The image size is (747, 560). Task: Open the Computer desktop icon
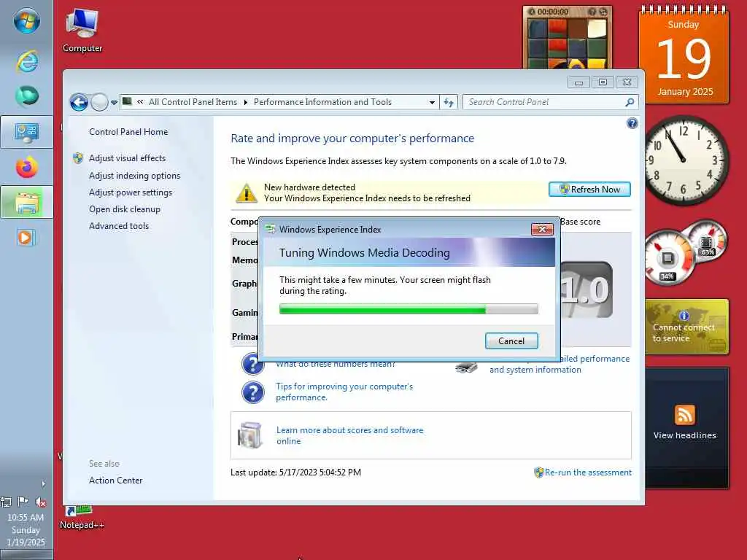coord(82,31)
